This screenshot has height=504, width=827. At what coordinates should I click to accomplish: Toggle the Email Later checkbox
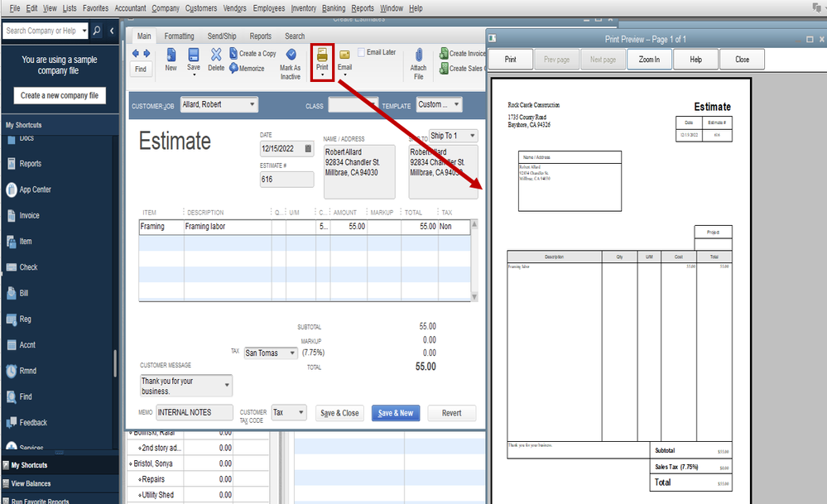pyautogui.click(x=361, y=52)
